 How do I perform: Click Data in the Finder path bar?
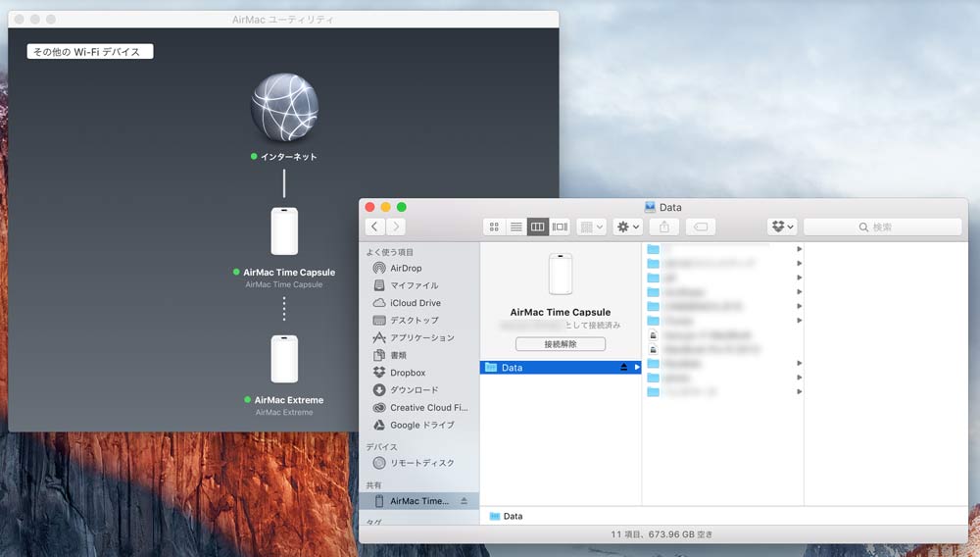point(507,517)
